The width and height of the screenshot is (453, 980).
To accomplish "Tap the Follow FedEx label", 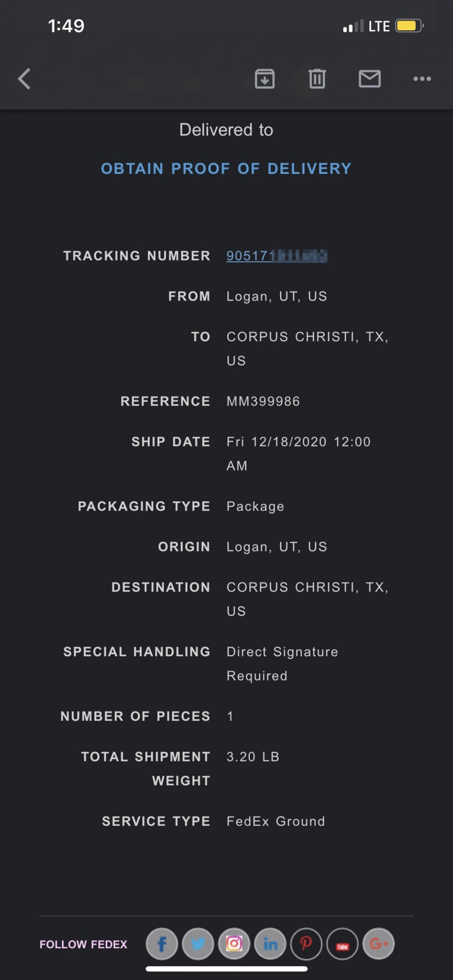I will coord(83,944).
